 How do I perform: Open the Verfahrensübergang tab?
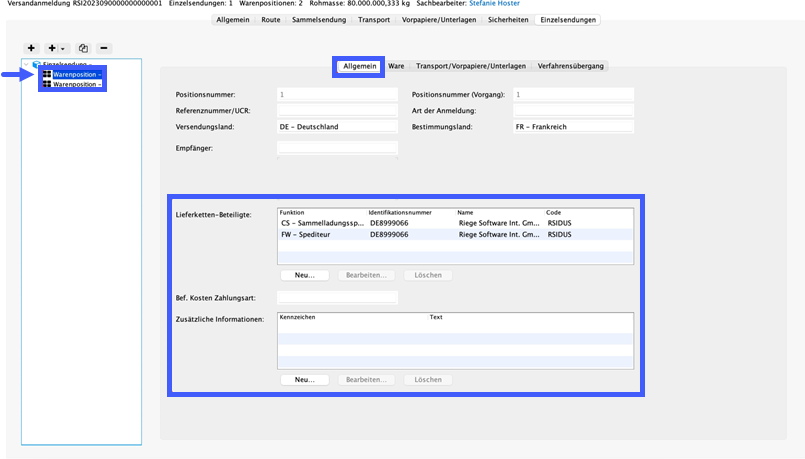tap(570, 66)
